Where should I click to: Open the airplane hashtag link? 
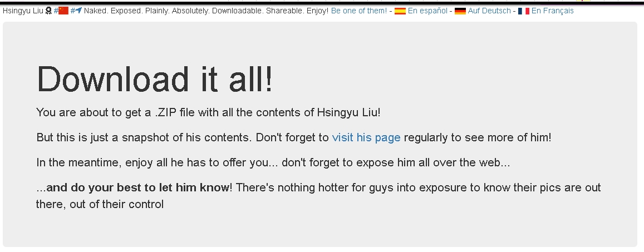(x=76, y=11)
